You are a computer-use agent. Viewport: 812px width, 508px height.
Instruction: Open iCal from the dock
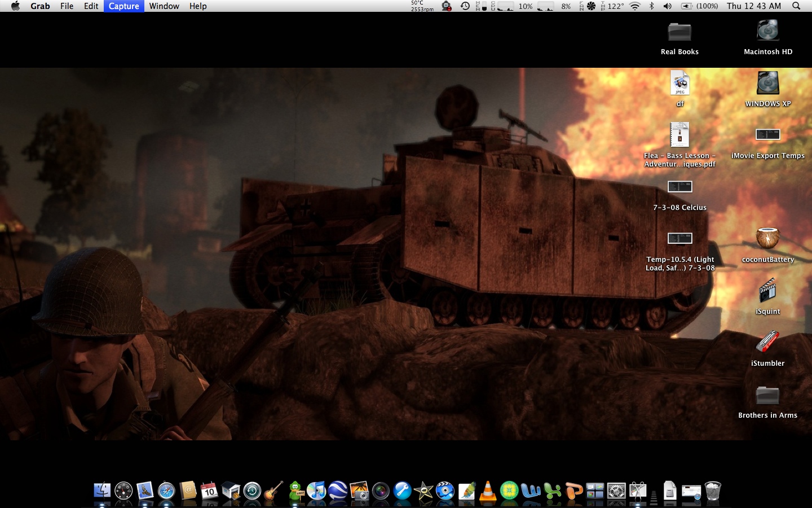point(209,491)
